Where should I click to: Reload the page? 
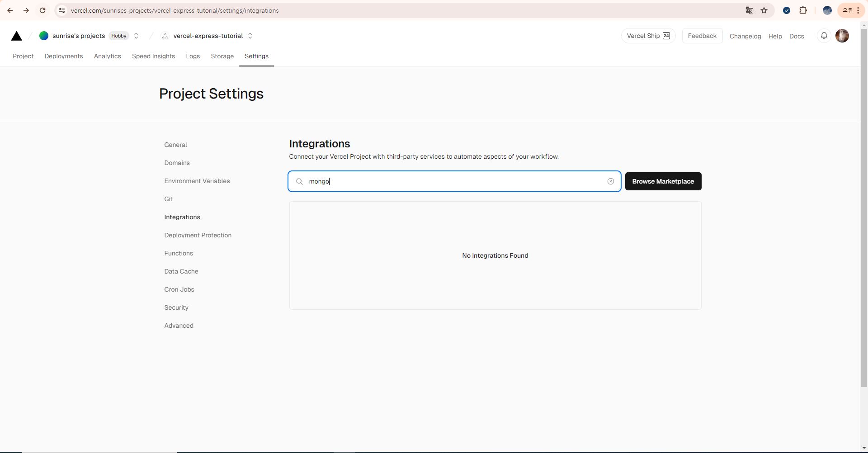tap(42, 10)
